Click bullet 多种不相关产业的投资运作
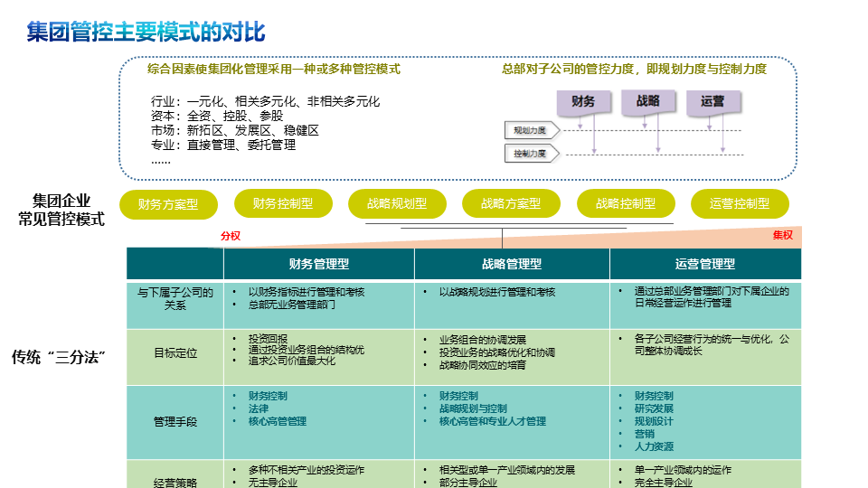 pyautogui.click(x=307, y=470)
